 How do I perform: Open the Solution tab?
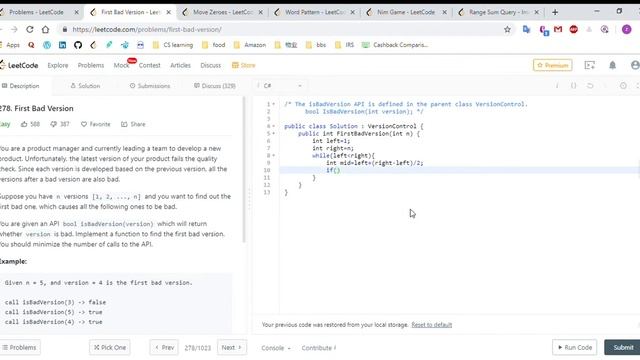[x=85, y=86]
